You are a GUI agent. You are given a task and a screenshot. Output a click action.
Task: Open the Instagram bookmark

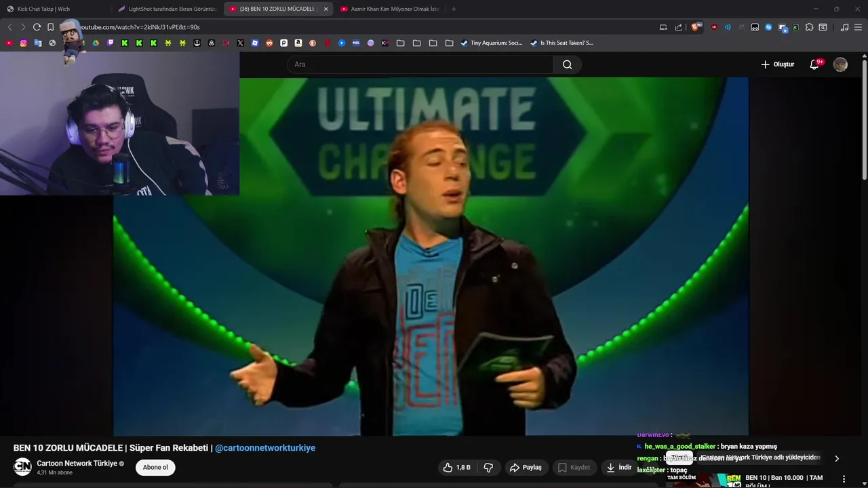click(x=23, y=43)
